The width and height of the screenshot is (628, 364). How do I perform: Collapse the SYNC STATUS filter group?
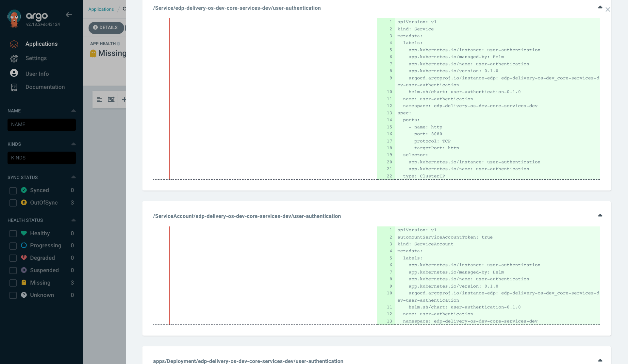pos(73,177)
